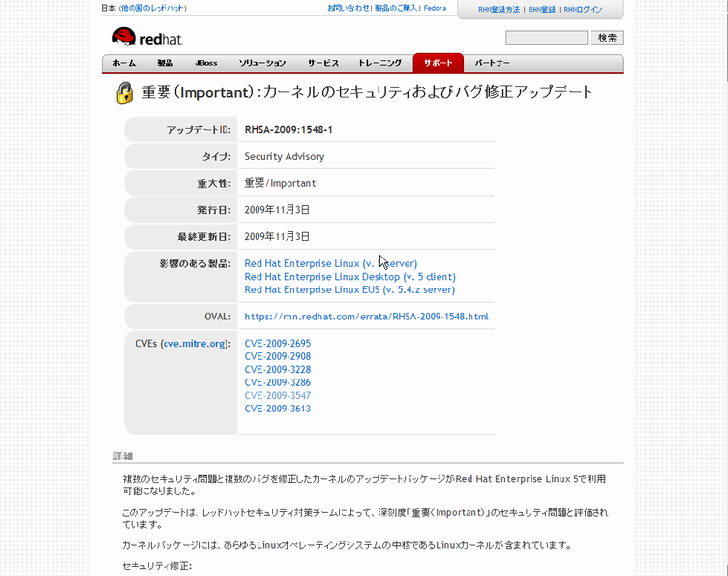Click the padlock security icon beside the title
Screen dimensions: 728x576
click(125, 92)
